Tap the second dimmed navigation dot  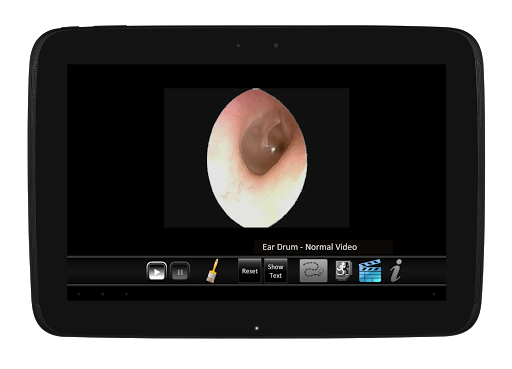click(103, 294)
